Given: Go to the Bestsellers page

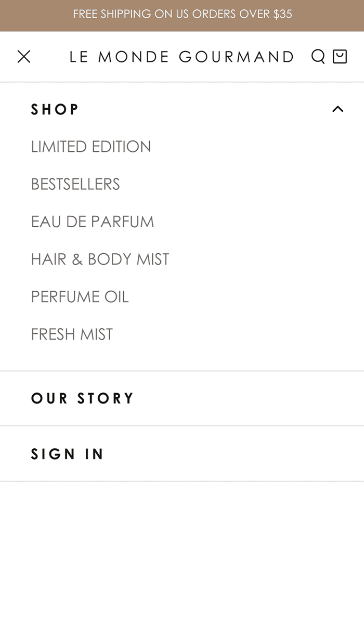Looking at the screenshot, I should point(75,184).
